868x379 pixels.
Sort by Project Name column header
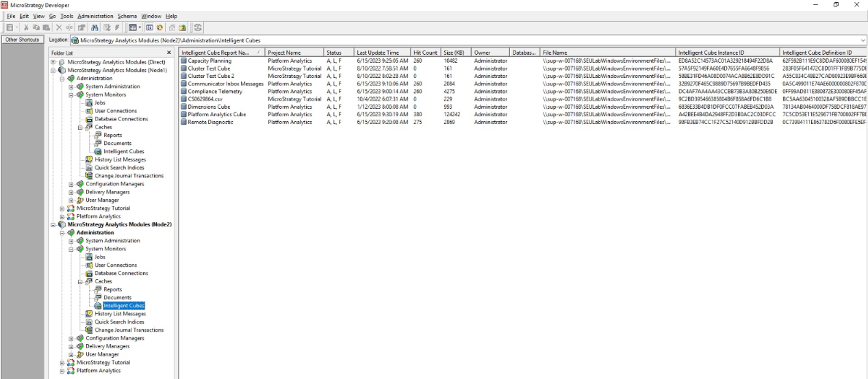click(x=294, y=52)
